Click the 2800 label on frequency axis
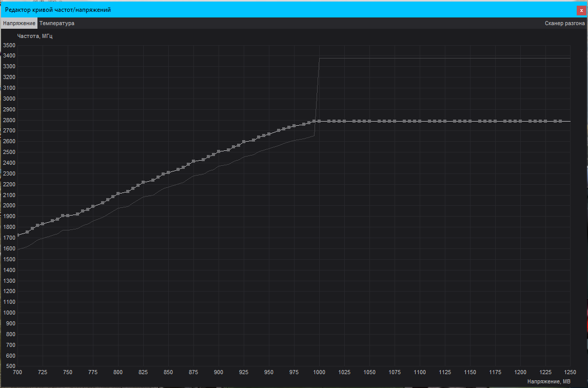588x388 pixels. tap(9, 120)
